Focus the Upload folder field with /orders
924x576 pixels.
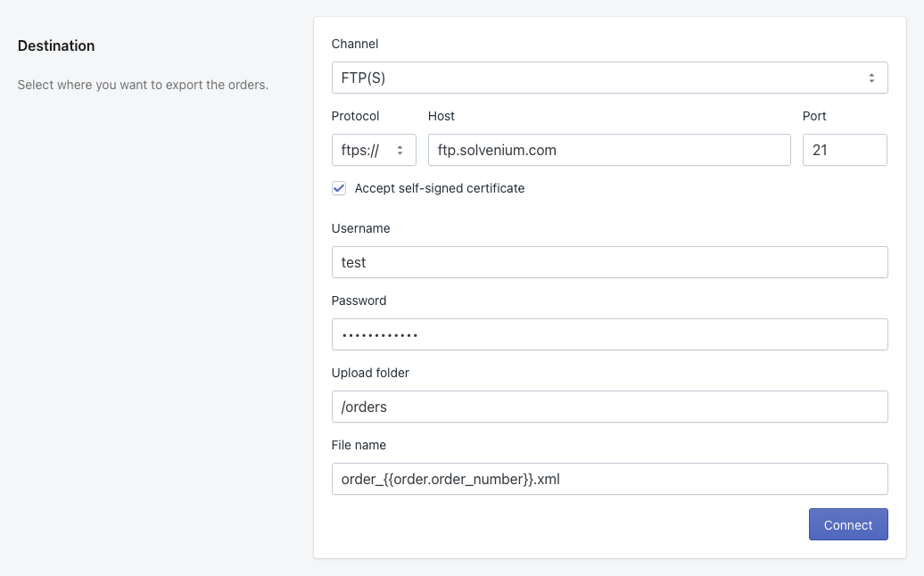609,407
